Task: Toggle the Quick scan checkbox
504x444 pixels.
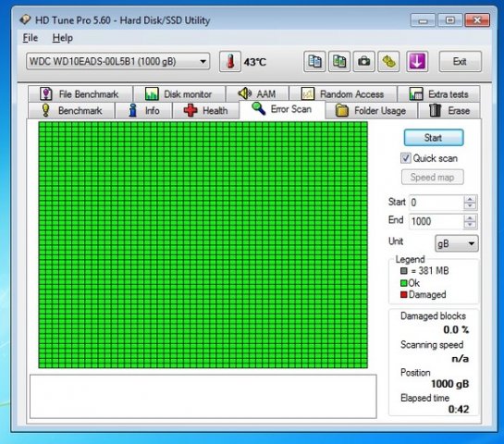Action: 406,158
